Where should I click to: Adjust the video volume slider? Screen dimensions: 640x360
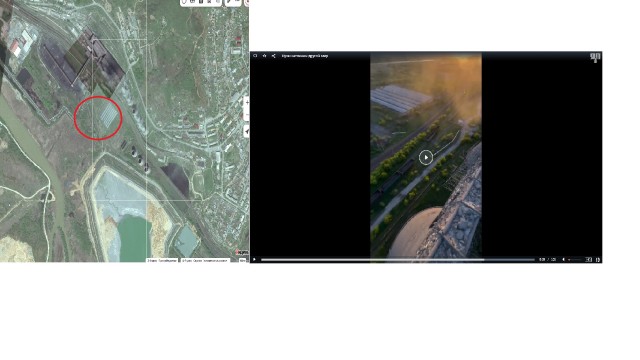click(x=575, y=259)
